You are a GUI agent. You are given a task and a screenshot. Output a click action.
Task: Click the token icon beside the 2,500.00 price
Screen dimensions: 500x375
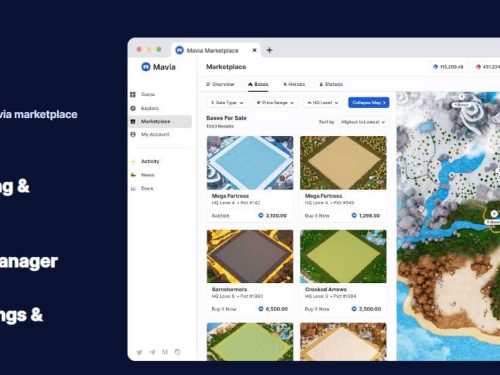point(354,309)
